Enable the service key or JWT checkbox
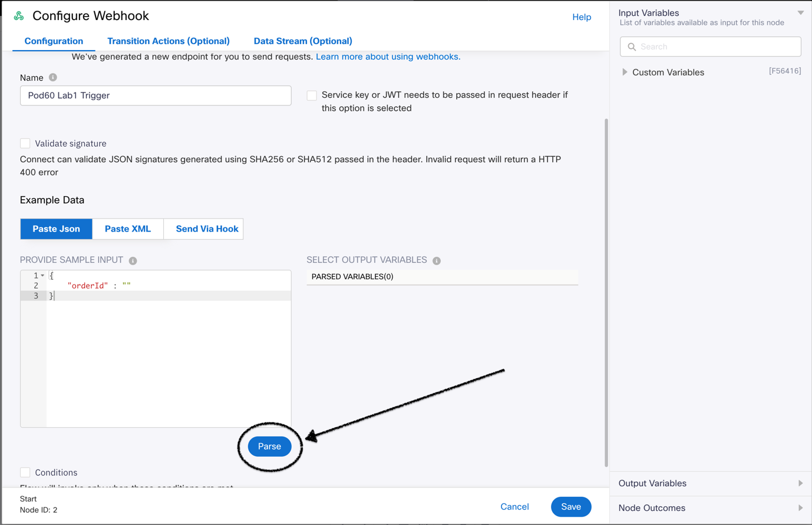The width and height of the screenshot is (812, 525). 312,95
